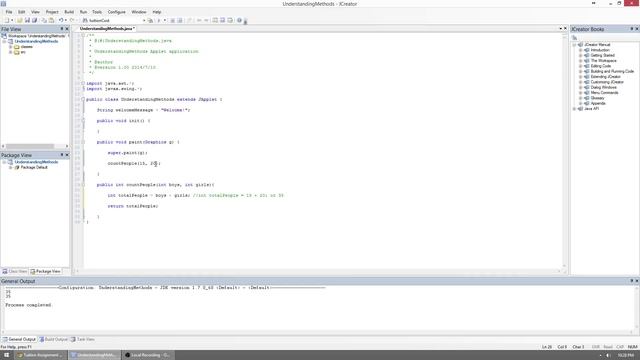Viewport: 640px width, 360px height.
Task: Expand the Introduction book chapter
Action: point(580,50)
